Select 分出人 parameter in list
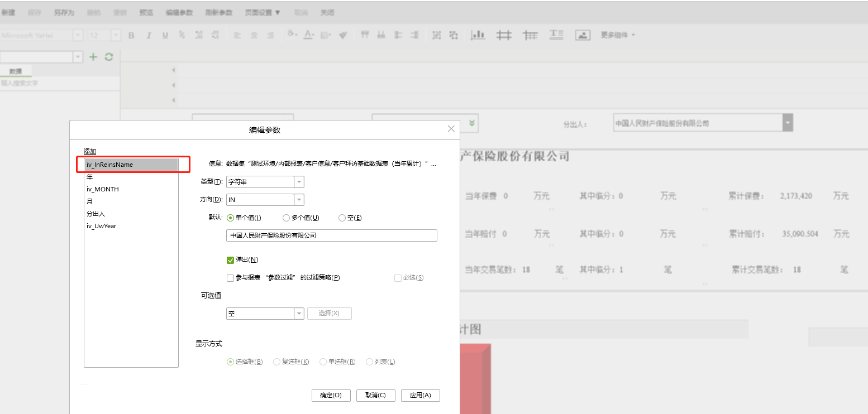This screenshot has width=868, height=414. point(131,214)
